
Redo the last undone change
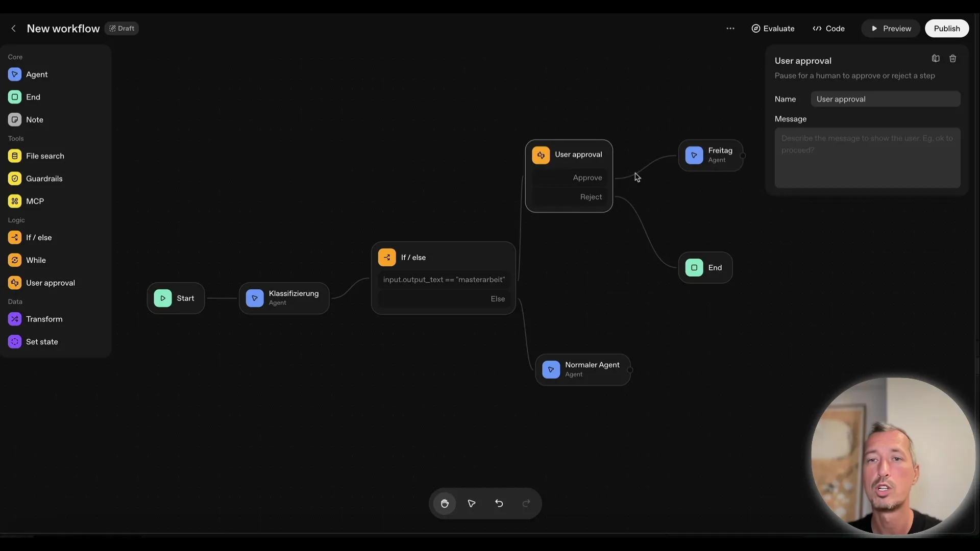point(526,503)
